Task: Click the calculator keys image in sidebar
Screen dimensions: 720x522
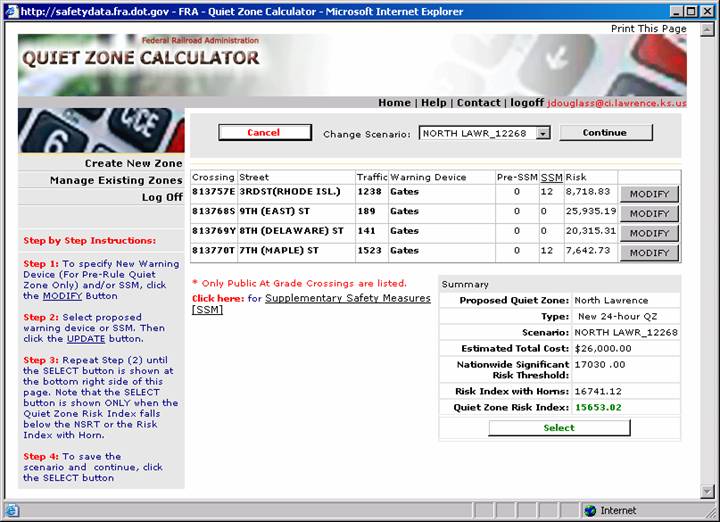Action: 101,131
